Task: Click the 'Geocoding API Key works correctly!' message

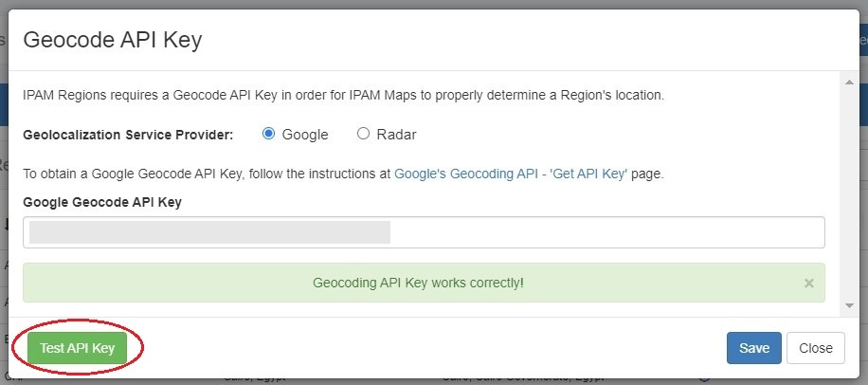Action: pos(418,283)
